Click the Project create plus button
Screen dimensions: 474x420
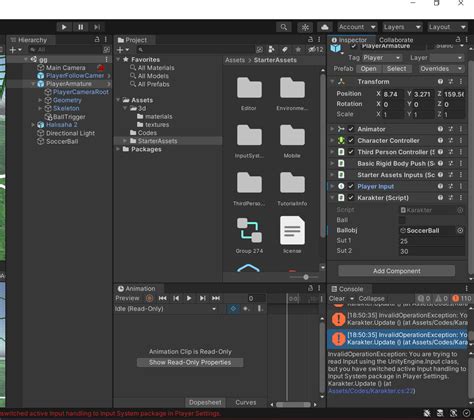click(123, 50)
